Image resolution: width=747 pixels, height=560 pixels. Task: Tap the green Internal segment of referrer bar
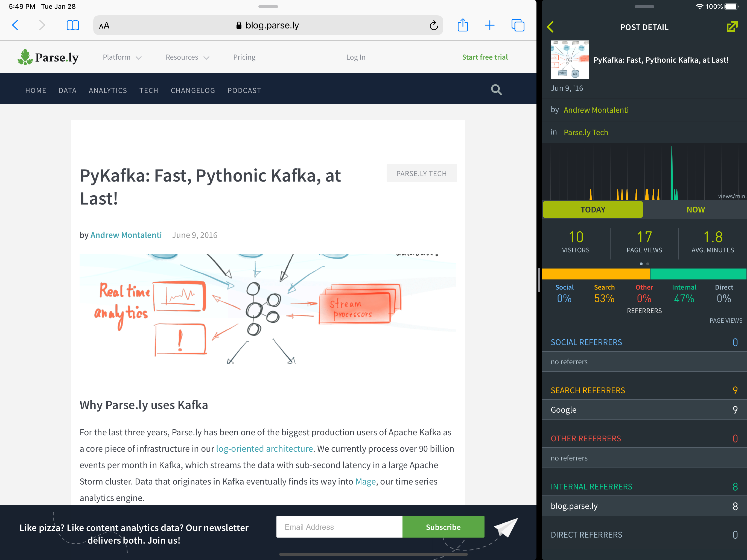(698, 274)
